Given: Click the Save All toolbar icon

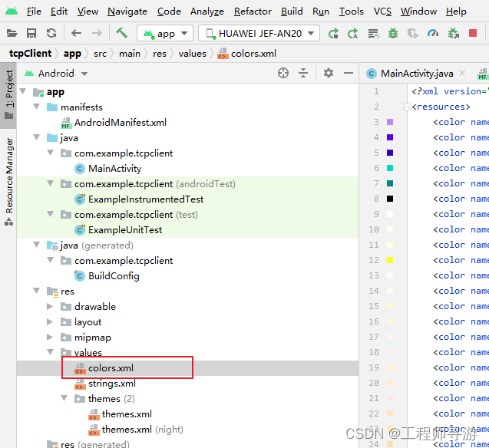Looking at the screenshot, I should tap(31, 33).
